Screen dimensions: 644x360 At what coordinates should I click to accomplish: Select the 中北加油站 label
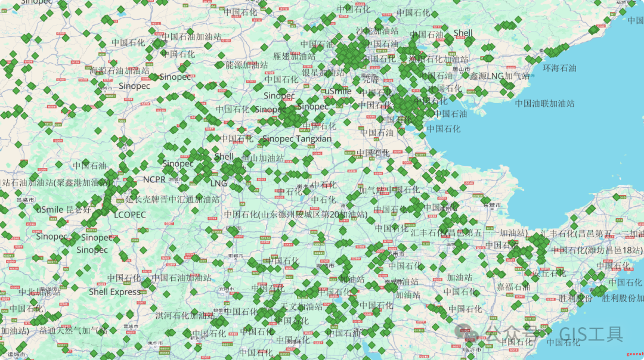click(x=39, y=292)
